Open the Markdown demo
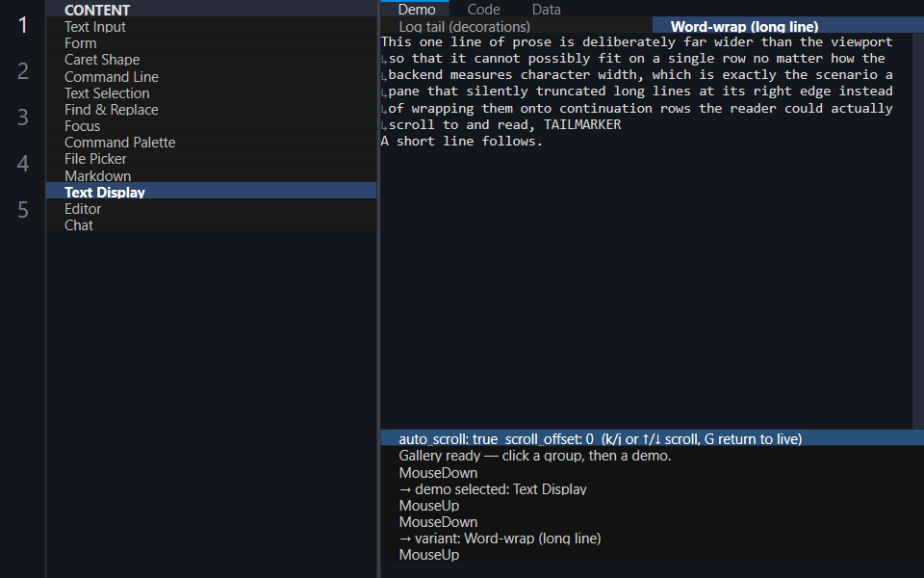 coord(211,175)
